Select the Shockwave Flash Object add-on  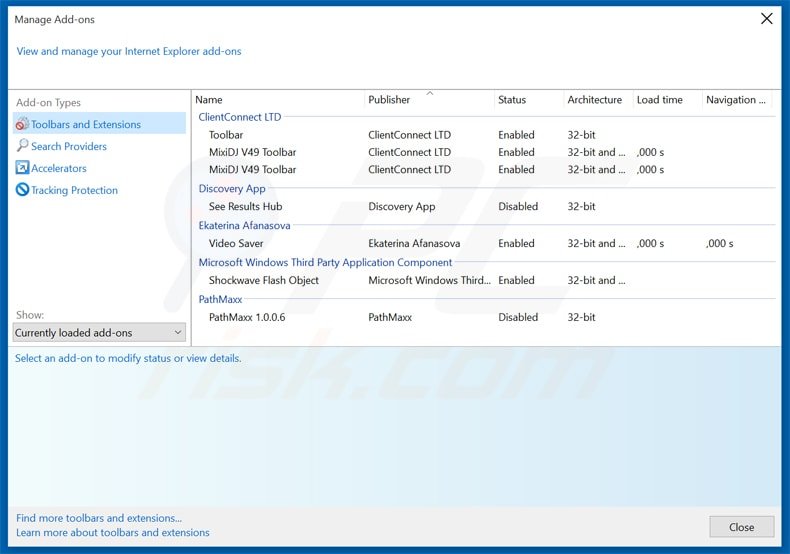484,280
